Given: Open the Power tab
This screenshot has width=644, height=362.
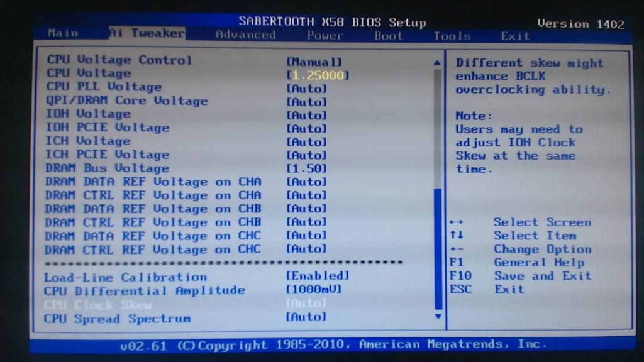Looking at the screenshot, I should click(325, 36).
